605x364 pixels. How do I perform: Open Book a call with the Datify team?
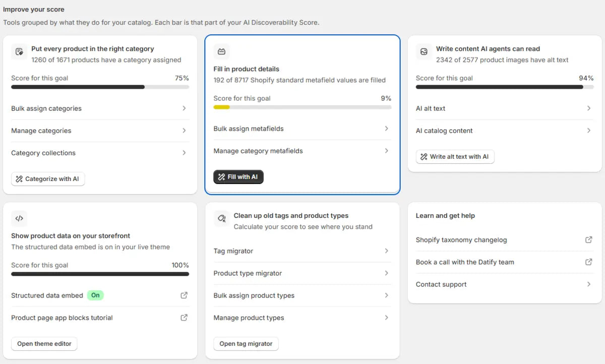click(x=505, y=262)
